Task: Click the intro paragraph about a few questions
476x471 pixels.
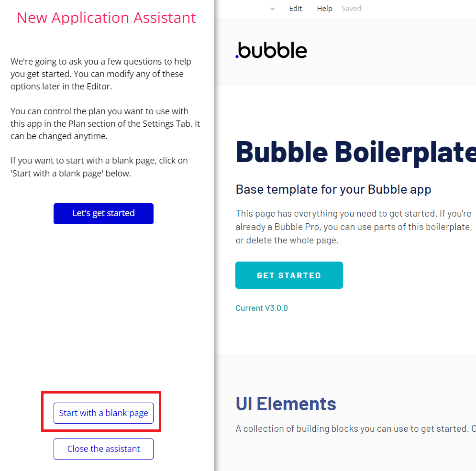Action: coord(101,74)
